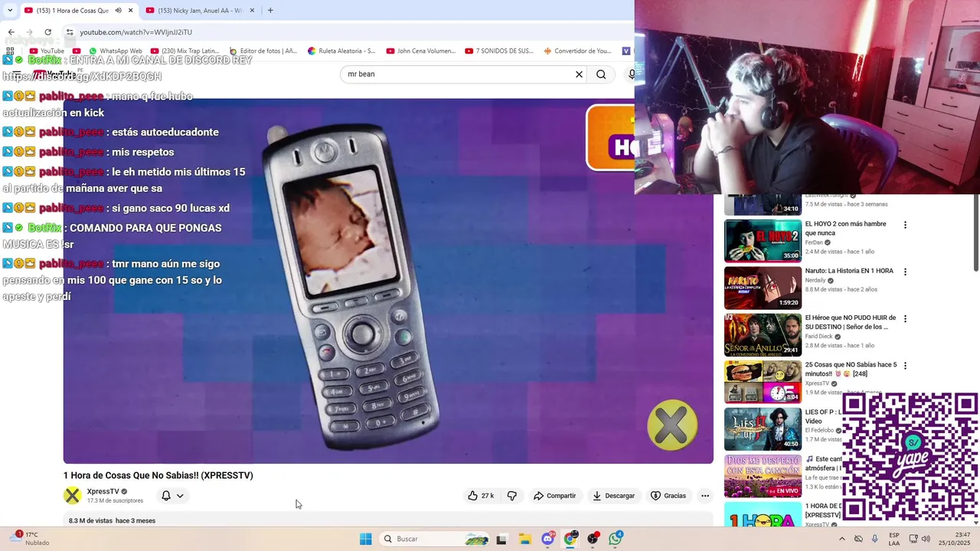Open options menu for EL HOYO 2
Screen dimensions: 980x551
[x=905, y=225]
